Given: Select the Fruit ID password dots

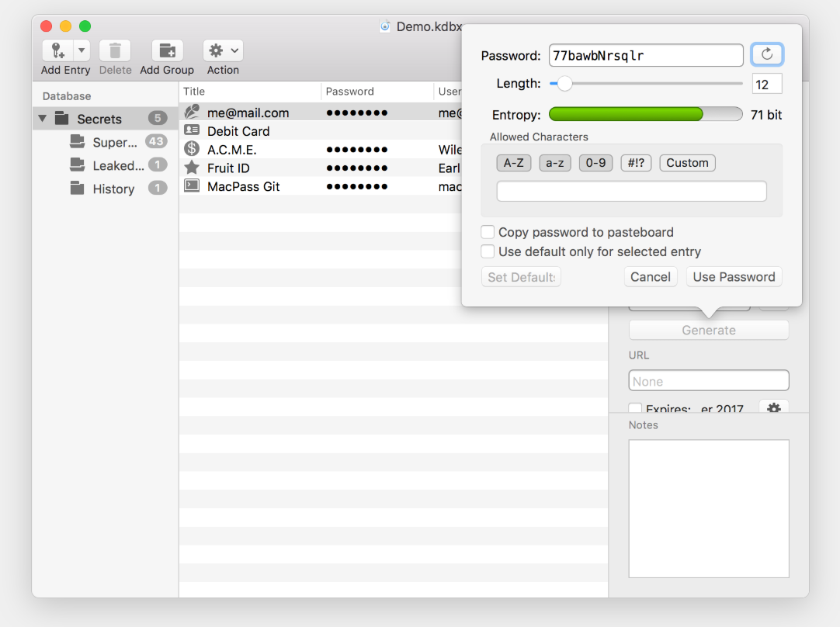Looking at the screenshot, I should click(357, 168).
